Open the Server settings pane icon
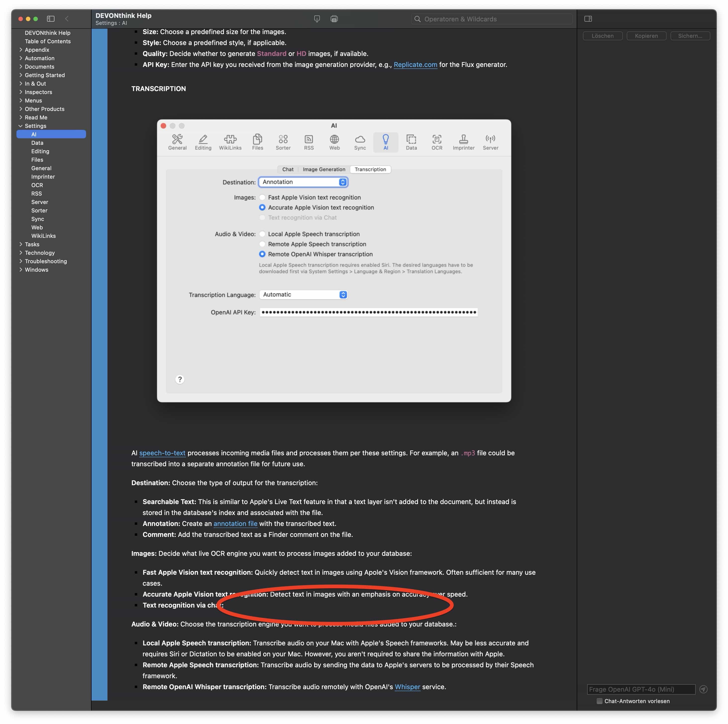Image resolution: width=728 pixels, height=724 pixels. [491, 143]
